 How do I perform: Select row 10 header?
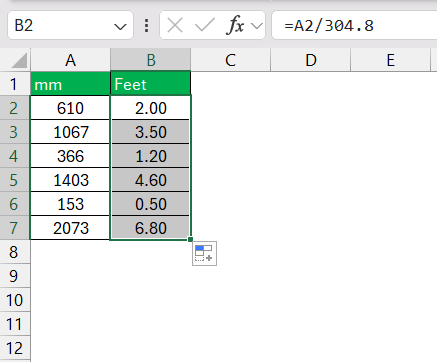pos(15,300)
